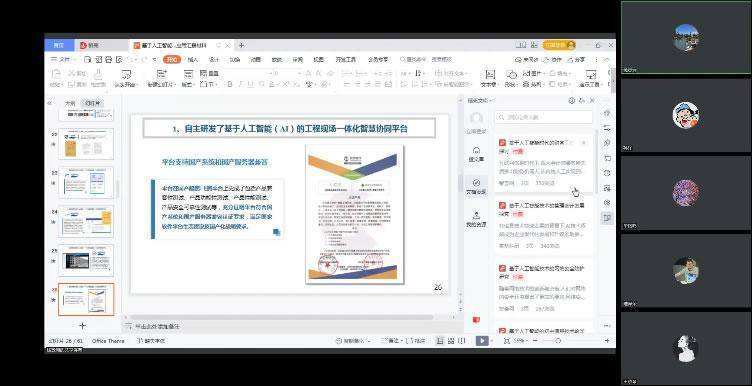Click the zoom in plus button
The width and height of the screenshot is (752, 386).
click(x=607, y=341)
